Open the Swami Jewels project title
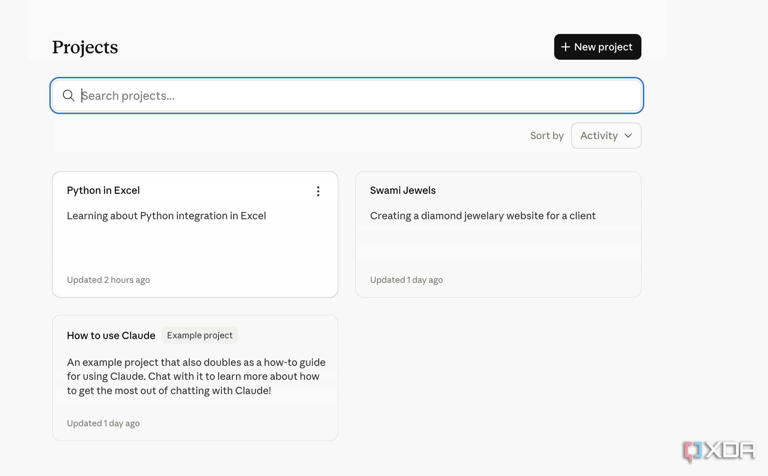Viewport: 768px width, 476px height. click(402, 190)
